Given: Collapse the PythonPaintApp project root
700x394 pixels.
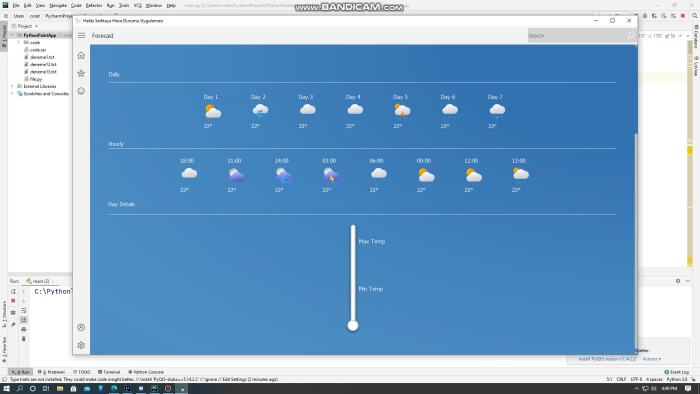Looking at the screenshot, I should (x=12, y=35).
